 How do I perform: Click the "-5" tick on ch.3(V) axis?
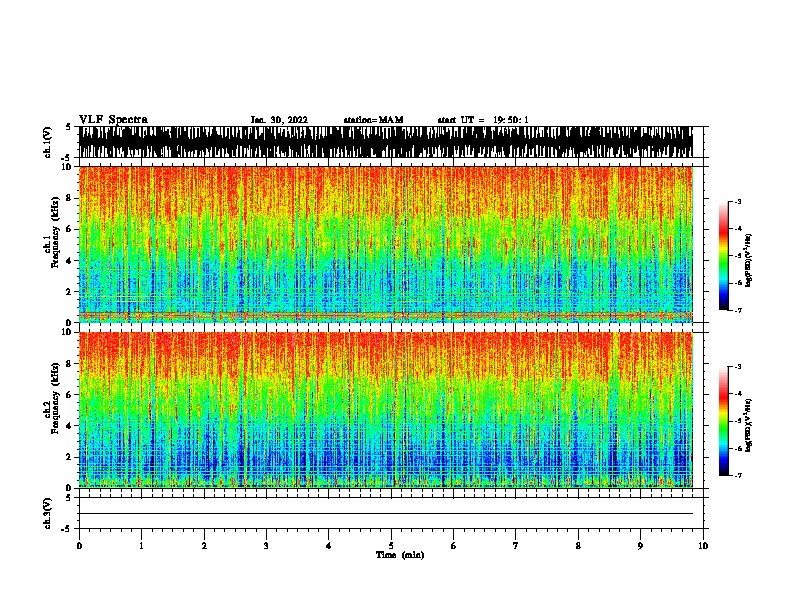67,529
